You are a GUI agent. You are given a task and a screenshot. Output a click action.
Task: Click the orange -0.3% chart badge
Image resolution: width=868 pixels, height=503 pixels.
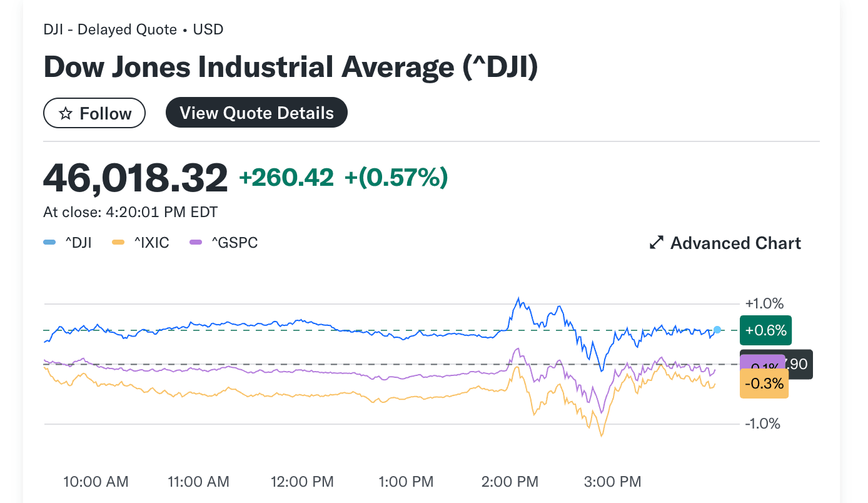[x=764, y=384]
